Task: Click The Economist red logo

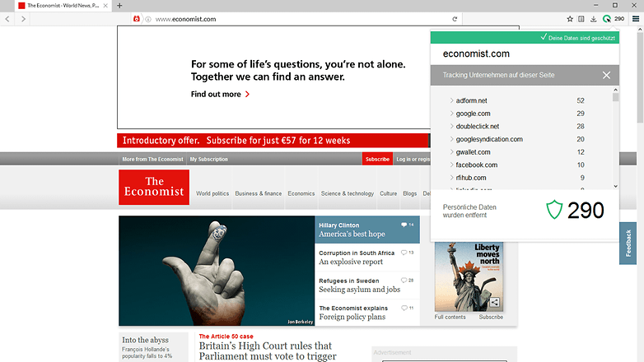Action: [x=154, y=187]
